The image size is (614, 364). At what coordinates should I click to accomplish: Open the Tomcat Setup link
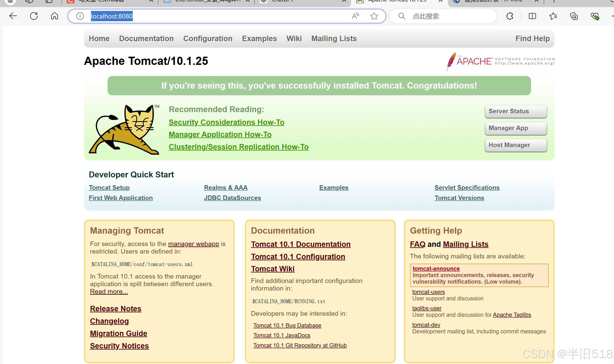(x=109, y=188)
